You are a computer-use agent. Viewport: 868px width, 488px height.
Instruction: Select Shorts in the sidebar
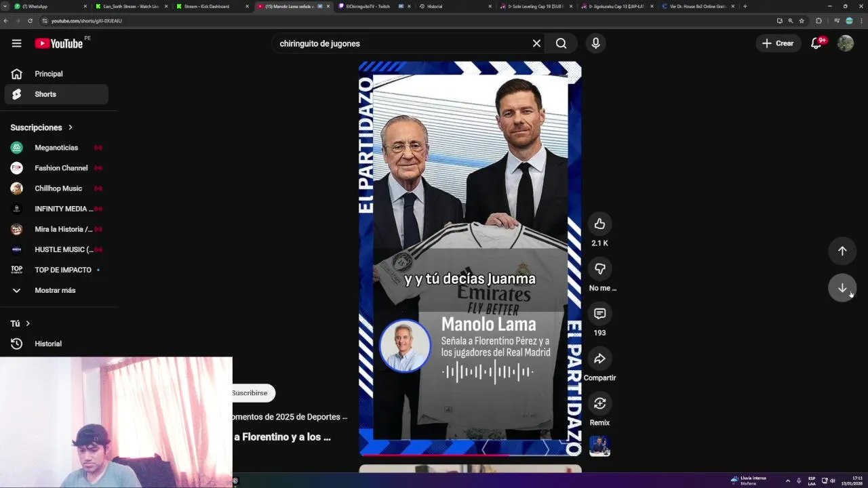click(56, 94)
